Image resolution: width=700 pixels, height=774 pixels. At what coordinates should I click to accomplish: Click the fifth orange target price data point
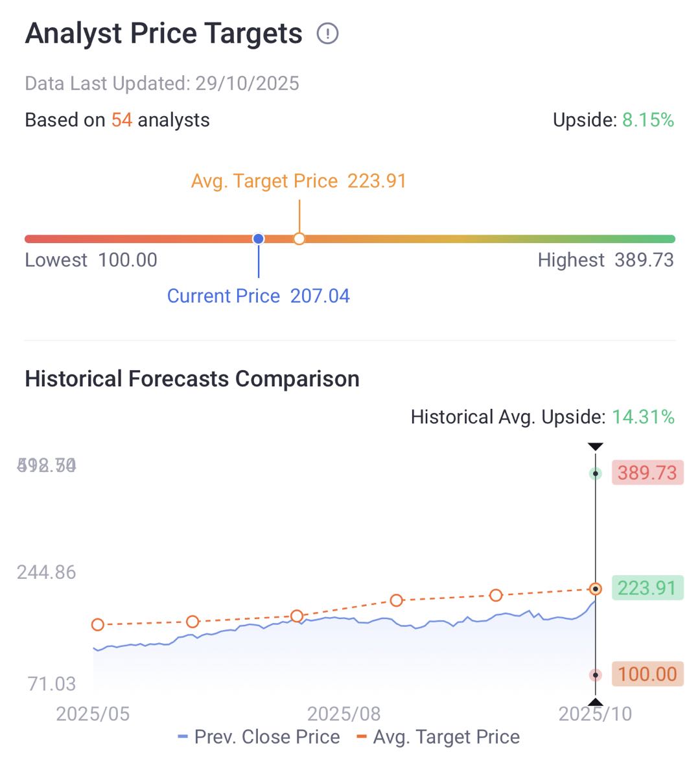point(496,595)
